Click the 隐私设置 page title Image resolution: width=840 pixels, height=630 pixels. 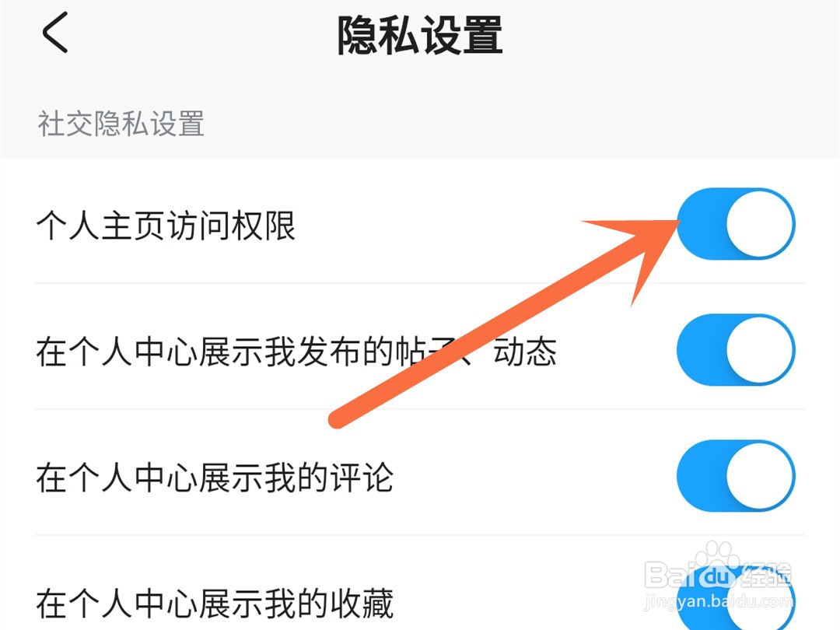pyautogui.click(x=420, y=35)
